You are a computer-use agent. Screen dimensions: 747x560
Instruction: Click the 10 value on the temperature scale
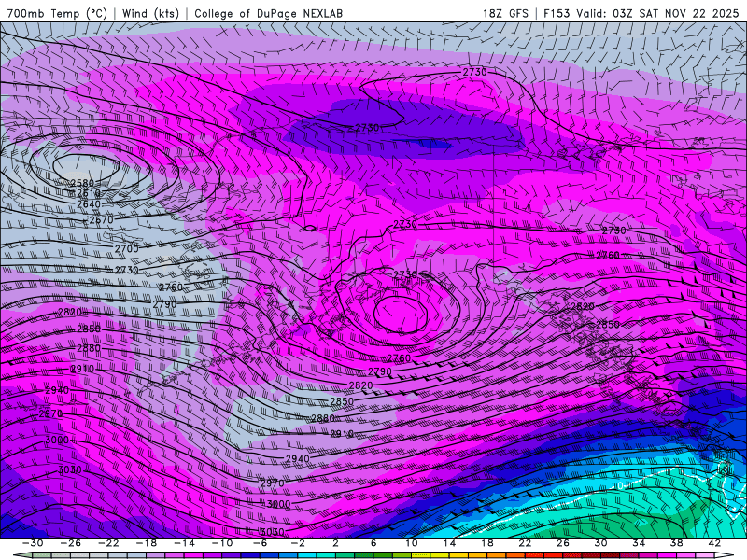point(411,543)
